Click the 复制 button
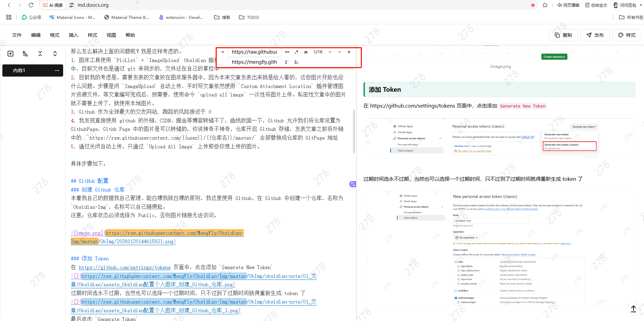Viewport: 644px width, 321px height. pyautogui.click(x=563, y=35)
